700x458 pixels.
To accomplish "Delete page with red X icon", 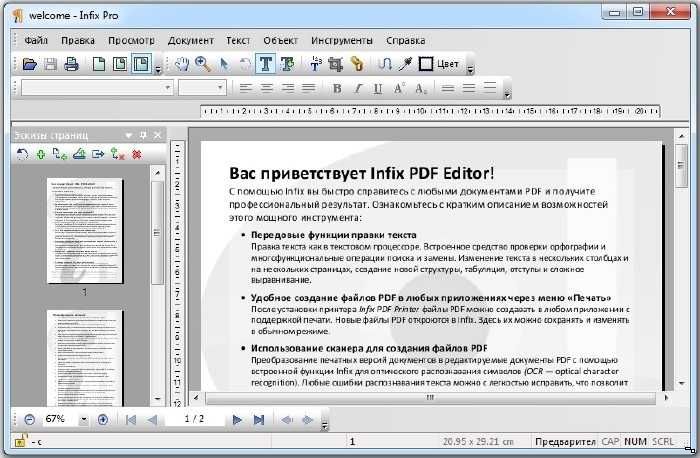I will point(136,154).
